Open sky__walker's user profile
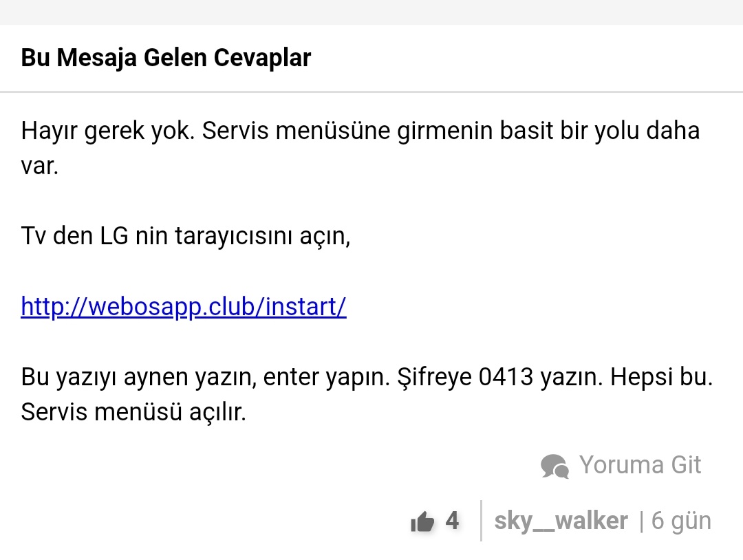This screenshot has width=743, height=560. click(x=561, y=521)
